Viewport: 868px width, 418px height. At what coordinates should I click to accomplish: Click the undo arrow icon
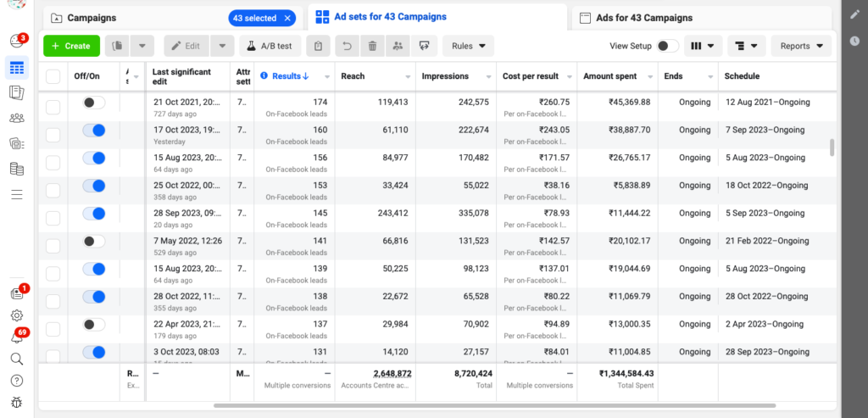coord(345,46)
